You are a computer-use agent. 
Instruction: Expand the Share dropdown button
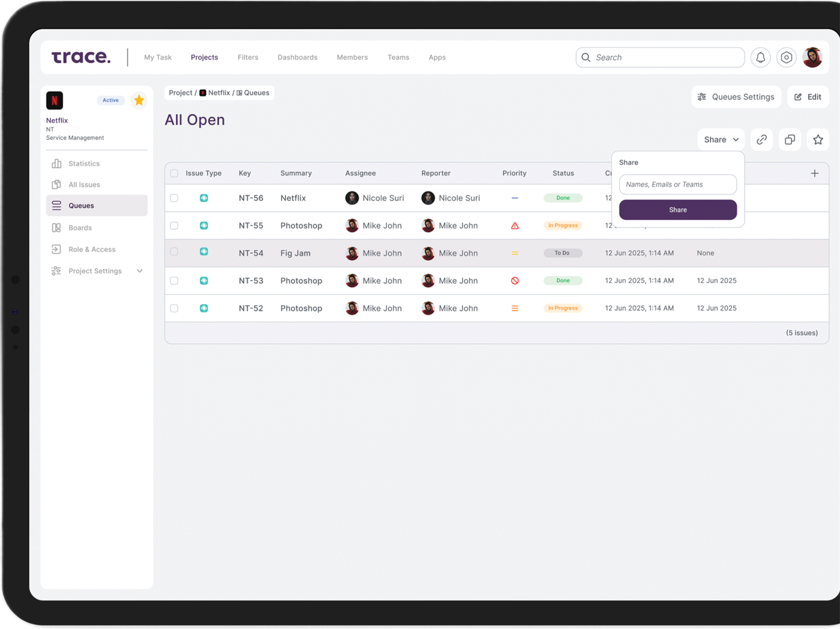coord(721,140)
